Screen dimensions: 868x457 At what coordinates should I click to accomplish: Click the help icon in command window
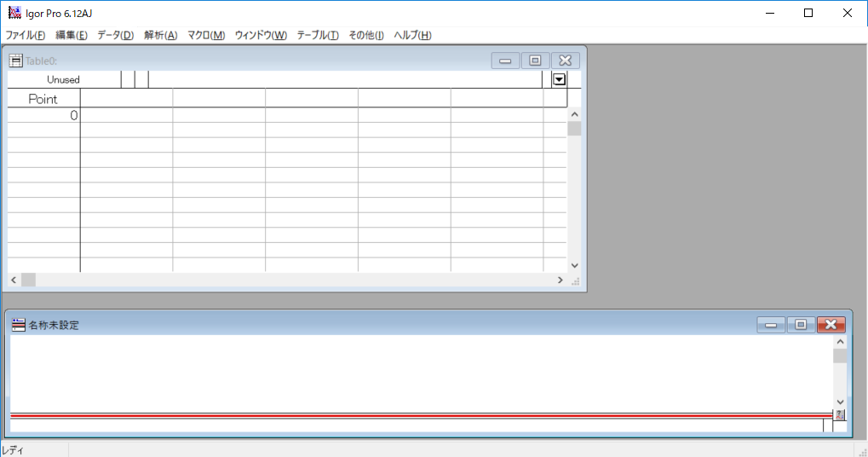(839, 415)
